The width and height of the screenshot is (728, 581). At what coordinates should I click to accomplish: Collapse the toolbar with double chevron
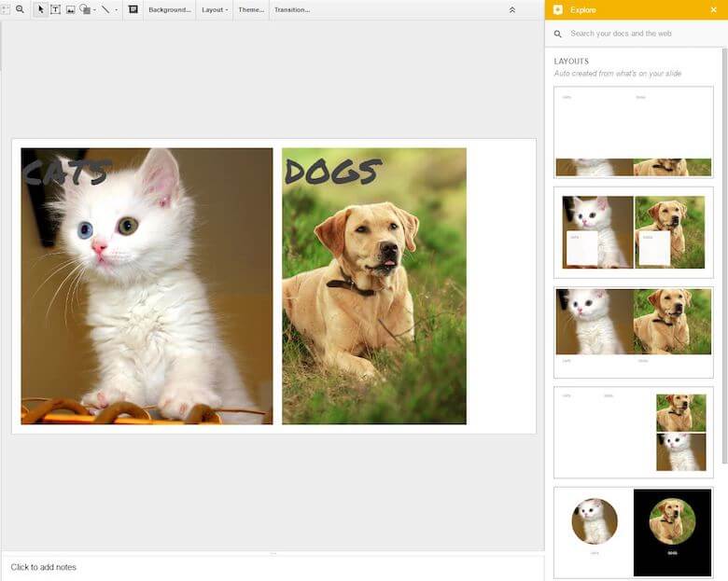coord(511,9)
